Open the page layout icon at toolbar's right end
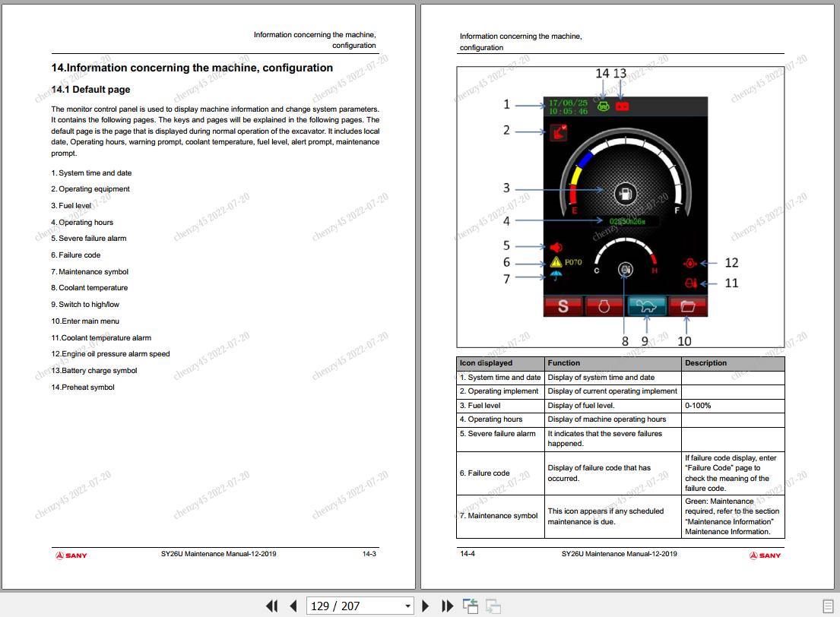Image resolution: width=840 pixels, height=617 pixels. [x=828, y=606]
